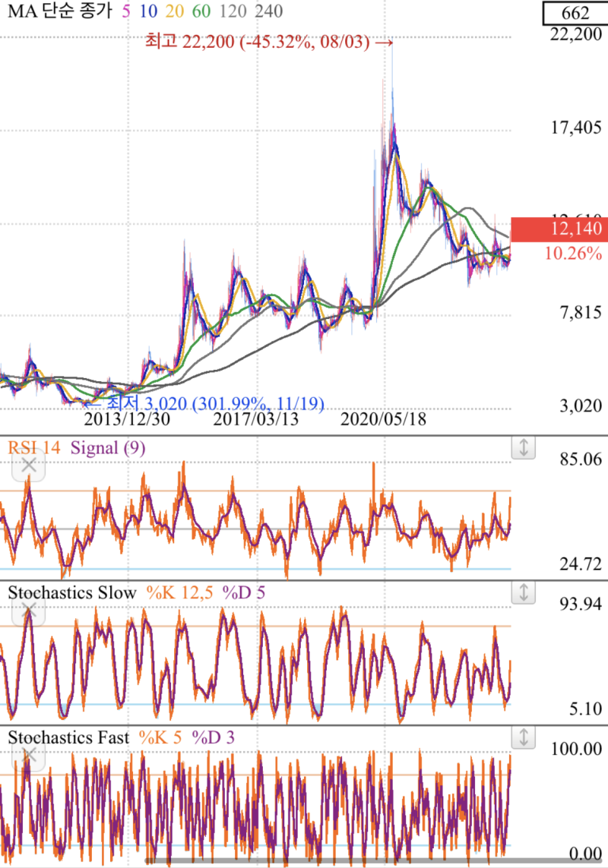Click Stochastics Slow %D 5 parameter
This screenshot has height=868, width=608.
click(x=244, y=593)
